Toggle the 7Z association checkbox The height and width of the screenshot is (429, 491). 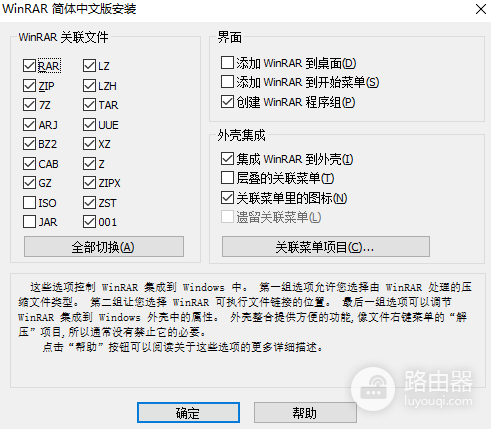tap(30, 105)
